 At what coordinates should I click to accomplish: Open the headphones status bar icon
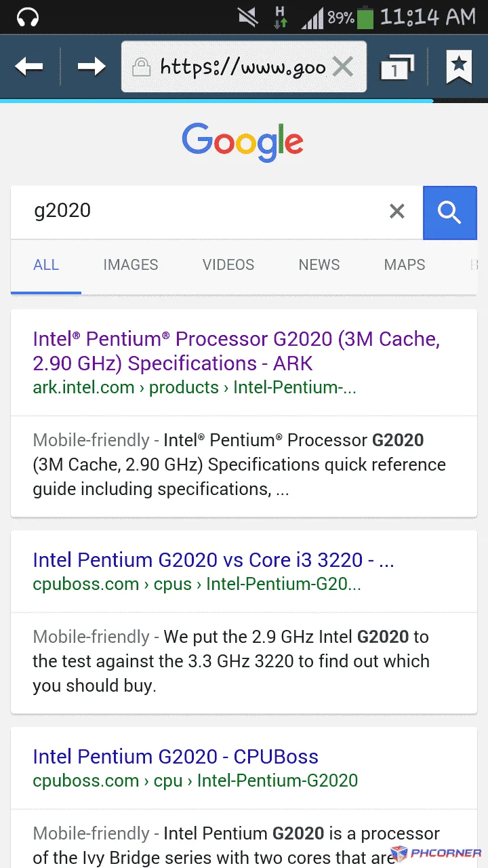(x=28, y=18)
